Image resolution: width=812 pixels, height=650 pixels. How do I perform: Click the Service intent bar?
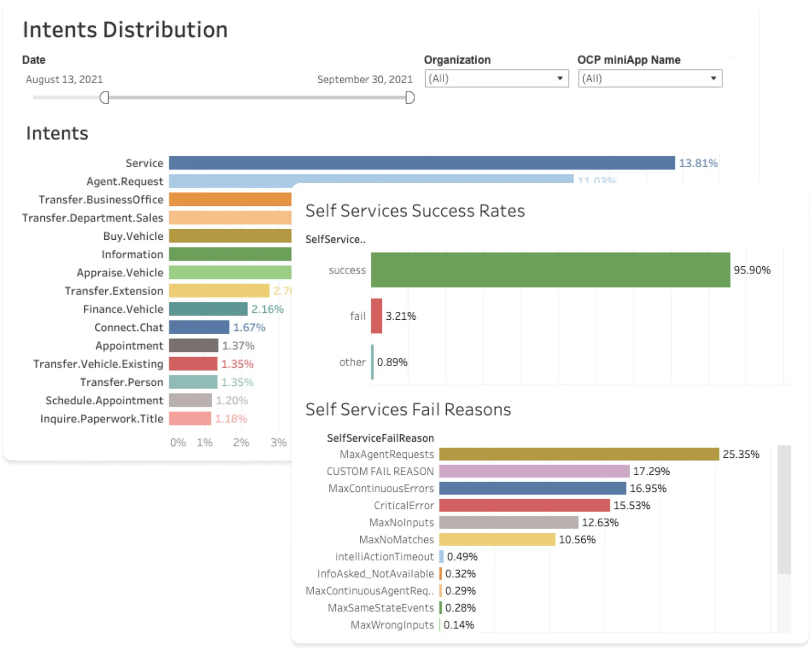click(421, 163)
